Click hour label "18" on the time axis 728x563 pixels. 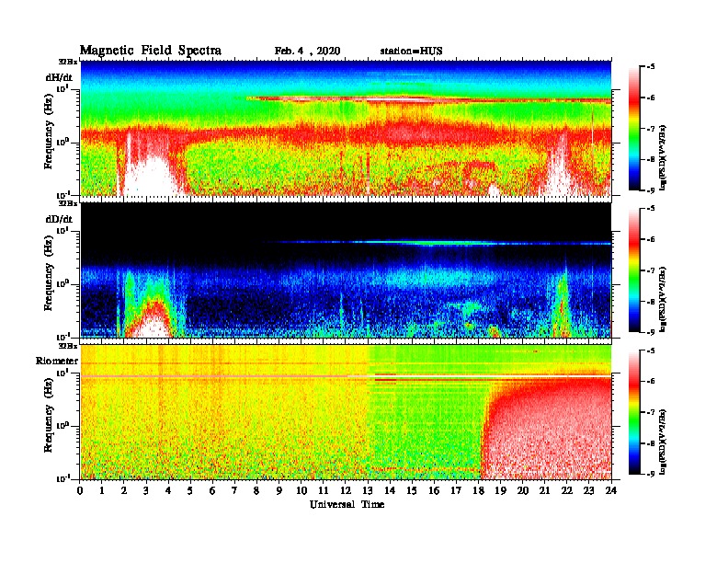coord(478,491)
